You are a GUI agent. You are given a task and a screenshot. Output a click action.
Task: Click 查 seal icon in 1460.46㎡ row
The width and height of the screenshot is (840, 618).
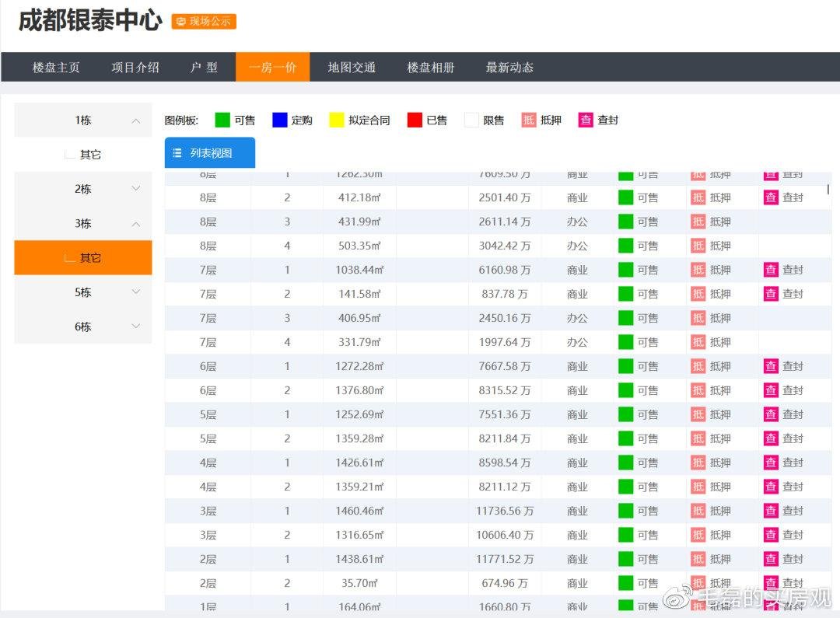coord(771,511)
